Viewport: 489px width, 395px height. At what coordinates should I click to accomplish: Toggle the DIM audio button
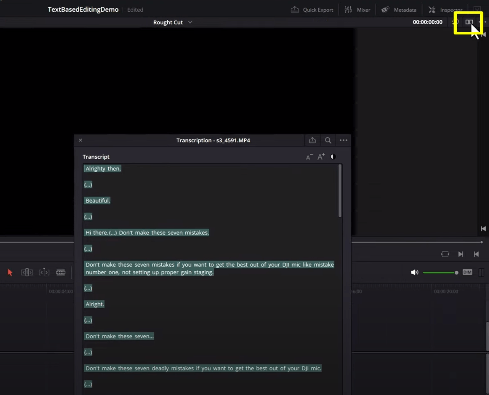tap(467, 272)
